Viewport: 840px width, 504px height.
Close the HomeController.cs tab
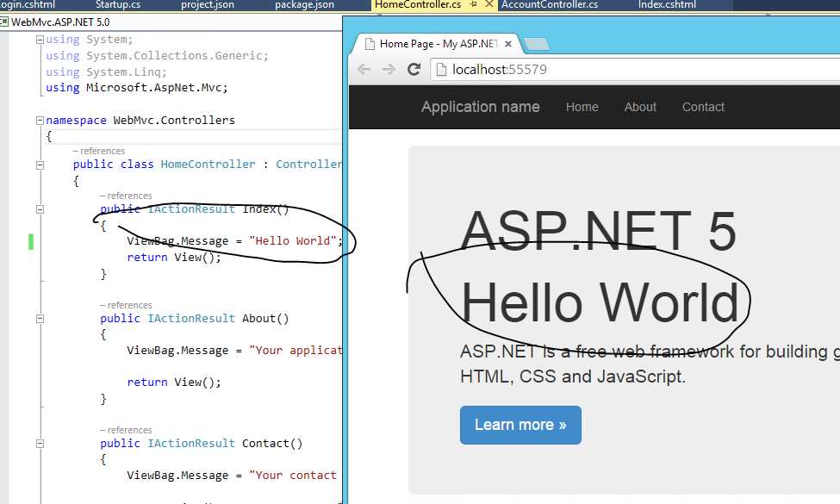pos(488,4)
